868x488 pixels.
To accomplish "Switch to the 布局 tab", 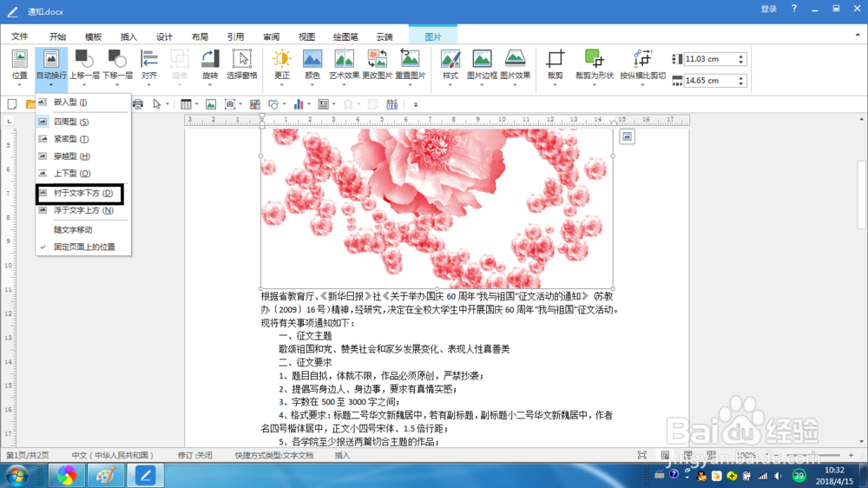I will tap(200, 36).
